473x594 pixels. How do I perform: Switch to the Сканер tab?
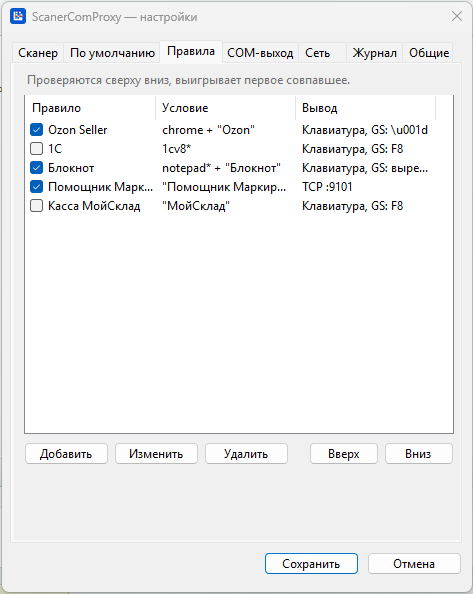click(x=38, y=53)
